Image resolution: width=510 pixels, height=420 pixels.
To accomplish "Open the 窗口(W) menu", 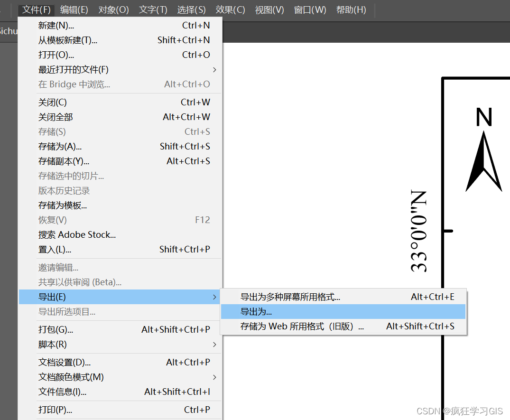I will pos(310,10).
